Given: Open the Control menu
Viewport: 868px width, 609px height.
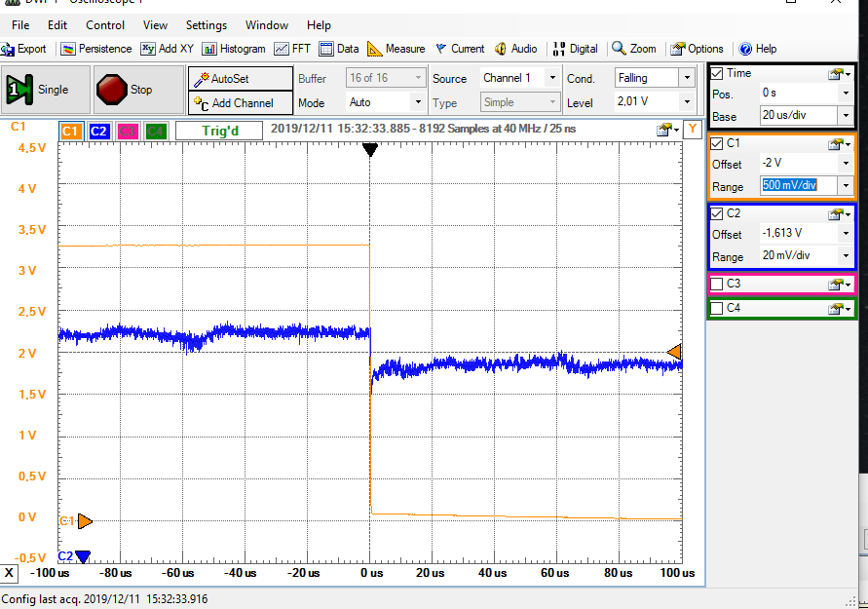Looking at the screenshot, I should pos(105,25).
